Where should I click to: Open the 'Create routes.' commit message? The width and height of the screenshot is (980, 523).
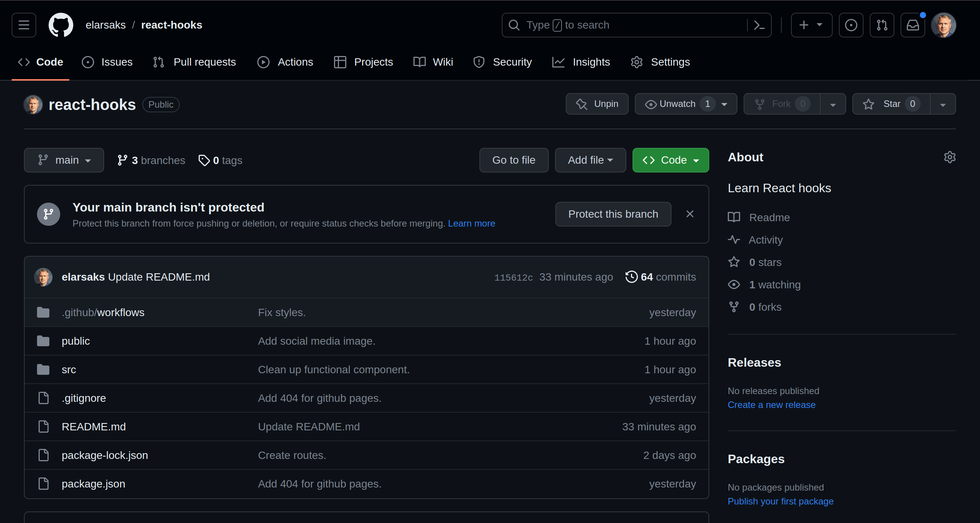pyautogui.click(x=292, y=455)
